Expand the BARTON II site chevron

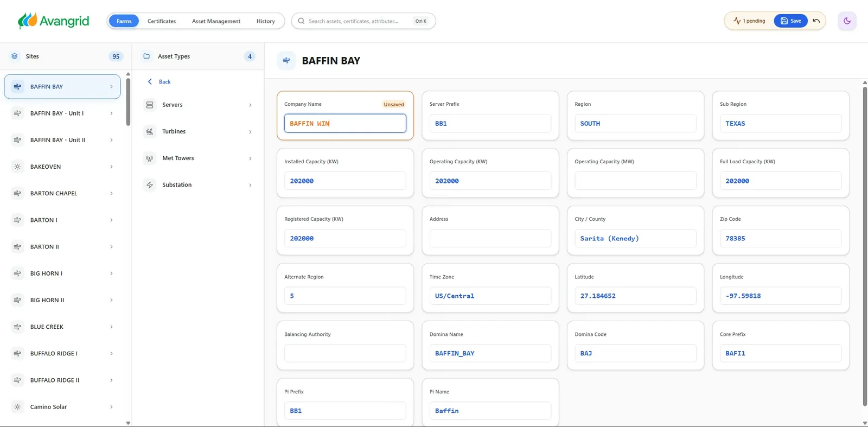coord(111,247)
